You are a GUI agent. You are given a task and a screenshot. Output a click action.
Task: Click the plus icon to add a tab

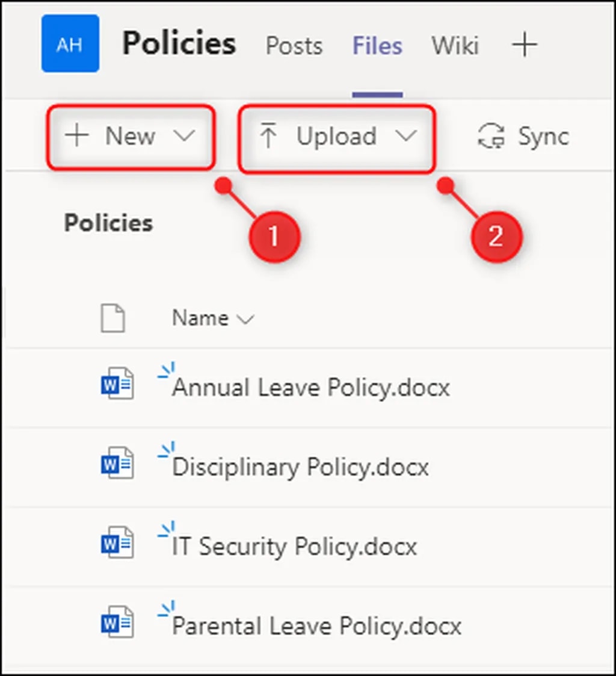524,45
